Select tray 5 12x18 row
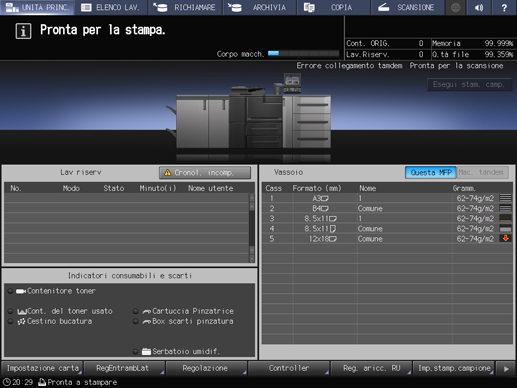 (387, 239)
